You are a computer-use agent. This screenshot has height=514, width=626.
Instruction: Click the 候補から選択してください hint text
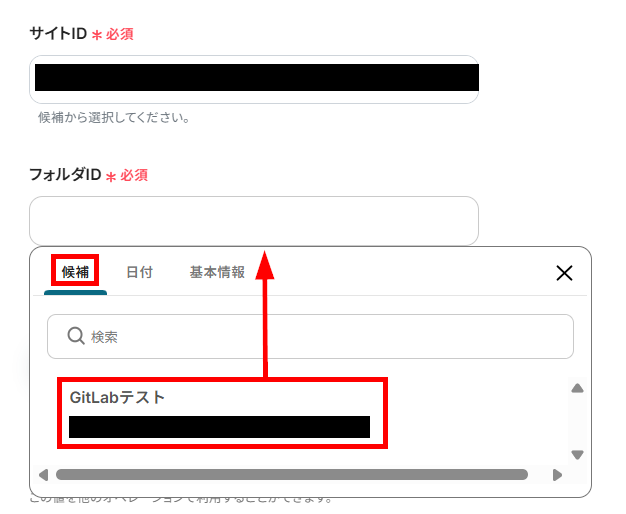coord(114,117)
